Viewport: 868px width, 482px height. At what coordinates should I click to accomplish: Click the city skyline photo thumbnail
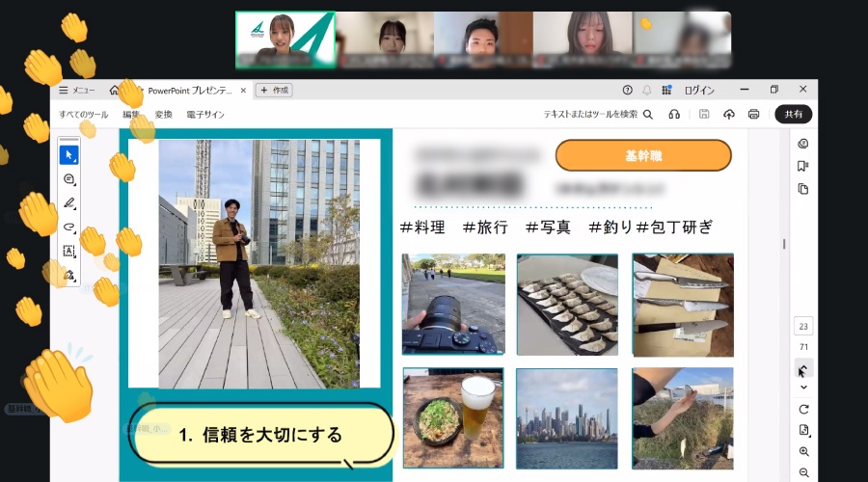coord(567,419)
